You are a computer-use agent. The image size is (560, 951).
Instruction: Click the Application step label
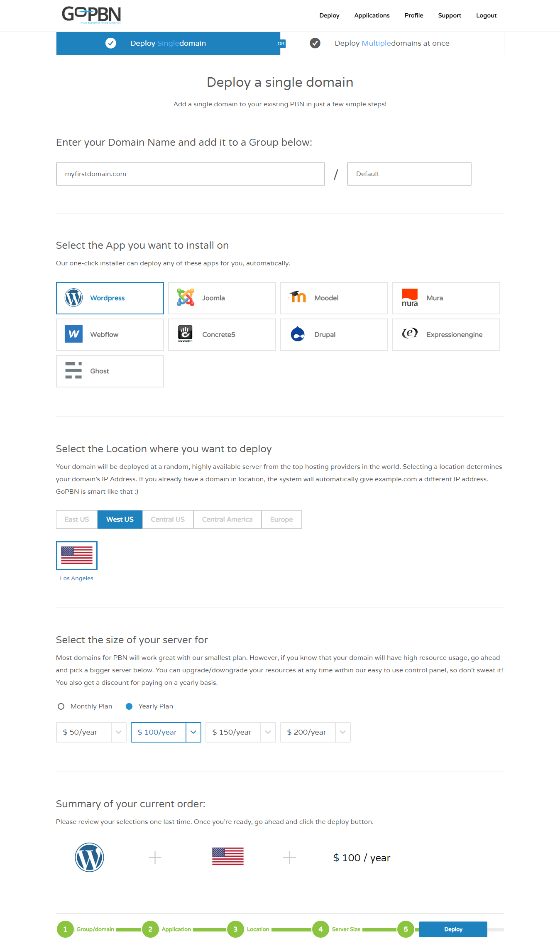click(x=176, y=929)
